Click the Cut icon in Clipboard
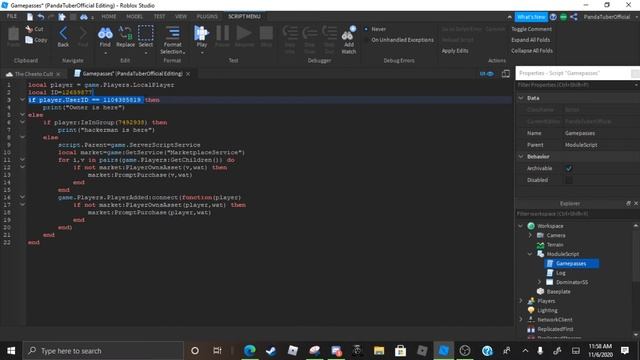This screenshot has width=640, height=360. pyautogui.click(x=29, y=29)
